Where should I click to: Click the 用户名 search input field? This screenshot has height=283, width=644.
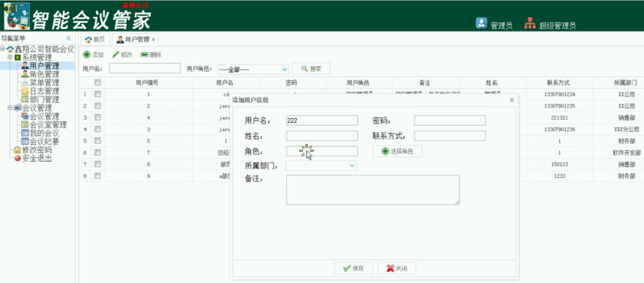click(145, 68)
